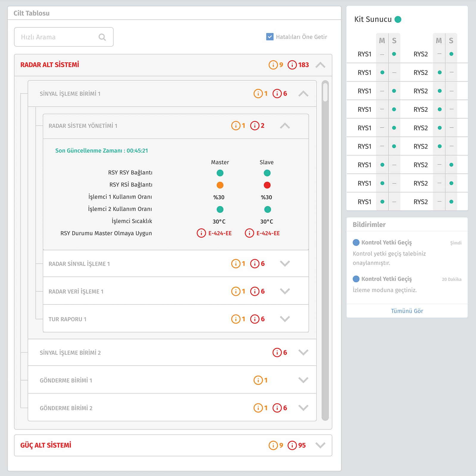Screen dimensions: 476x476
Task: Collapse SİNYAL İŞLEME BİRİMİ 1 chevron
Action: [x=303, y=94]
